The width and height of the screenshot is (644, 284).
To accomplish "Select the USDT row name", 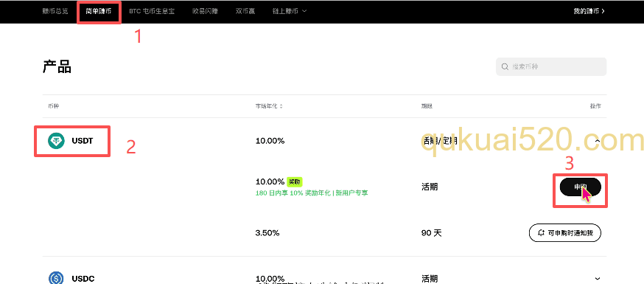I will pos(82,141).
